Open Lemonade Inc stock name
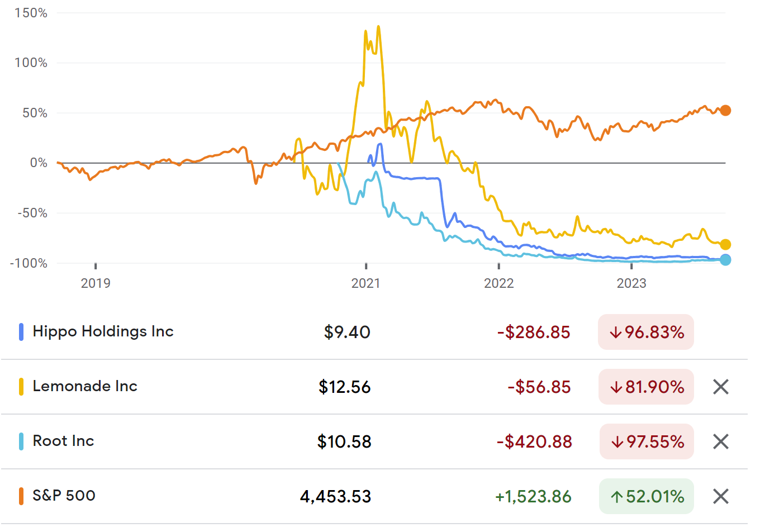 click(85, 386)
